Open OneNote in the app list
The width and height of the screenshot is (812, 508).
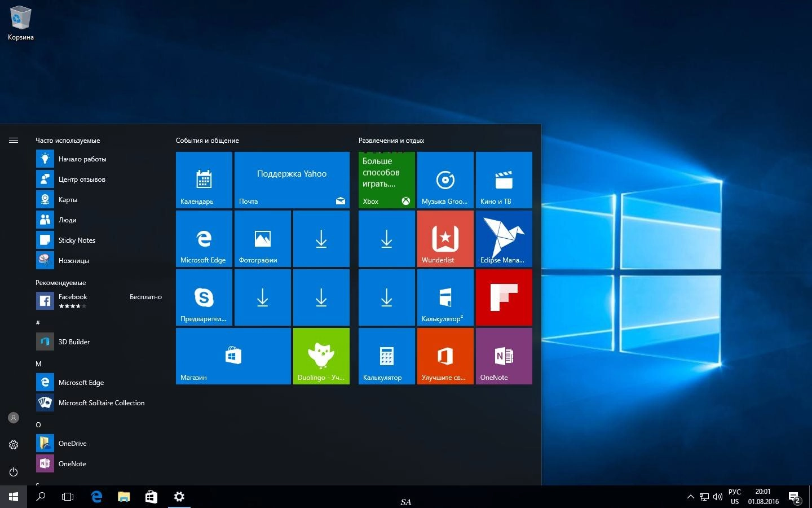99,464
